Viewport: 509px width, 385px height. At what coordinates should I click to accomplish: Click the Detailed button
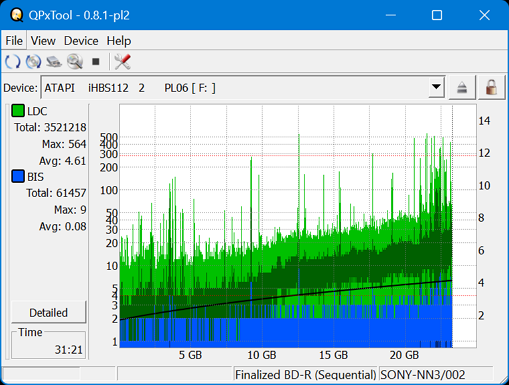tap(49, 312)
